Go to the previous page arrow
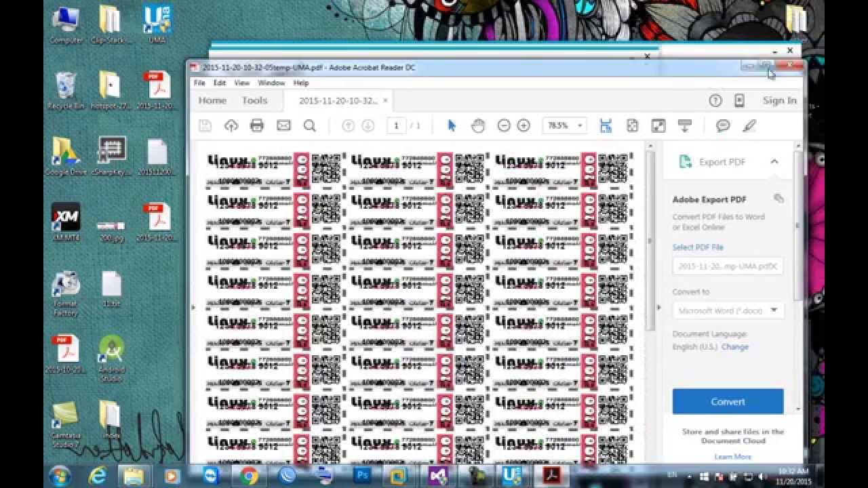 (349, 125)
